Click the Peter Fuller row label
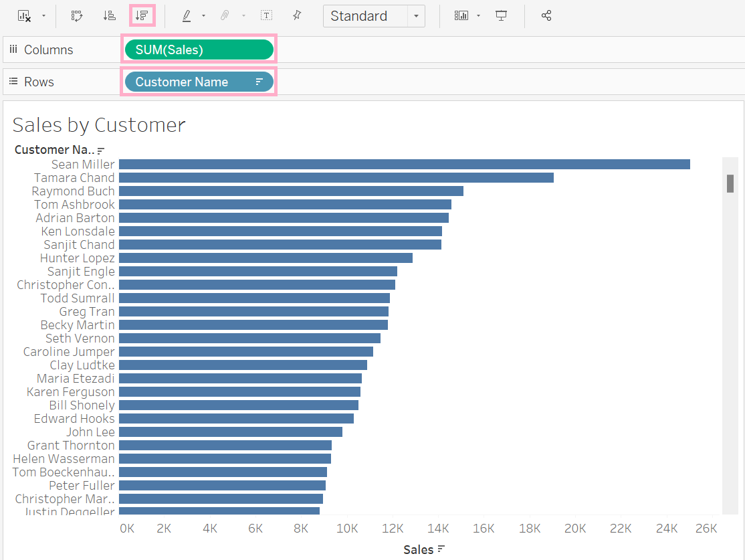Image resolution: width=745 pixels, height=560 pixels. 82,485
